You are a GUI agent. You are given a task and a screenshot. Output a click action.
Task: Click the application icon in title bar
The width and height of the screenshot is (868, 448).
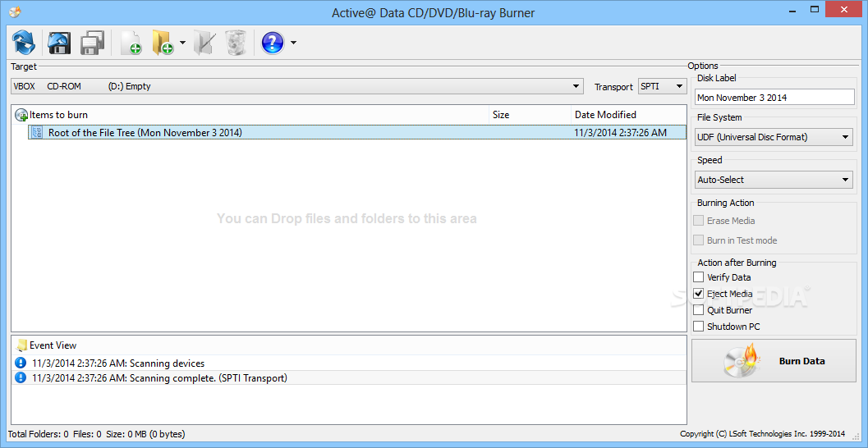[15, 11]
